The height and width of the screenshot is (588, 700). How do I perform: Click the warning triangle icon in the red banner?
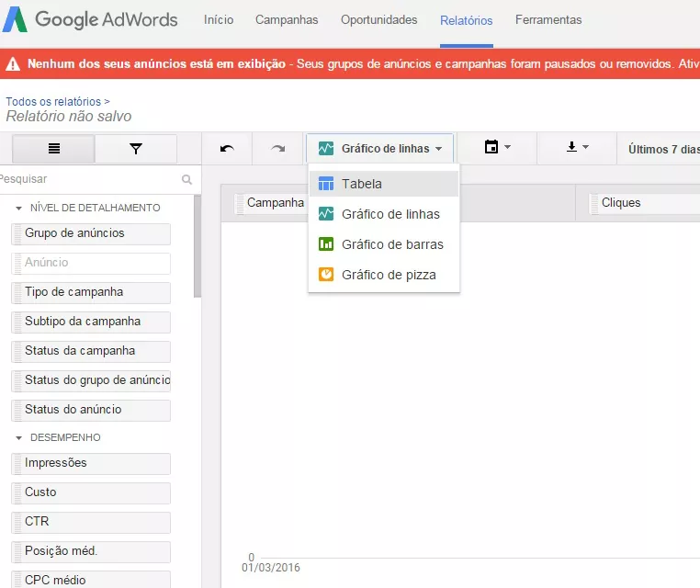pyautogui.click(x=13, y=63)
